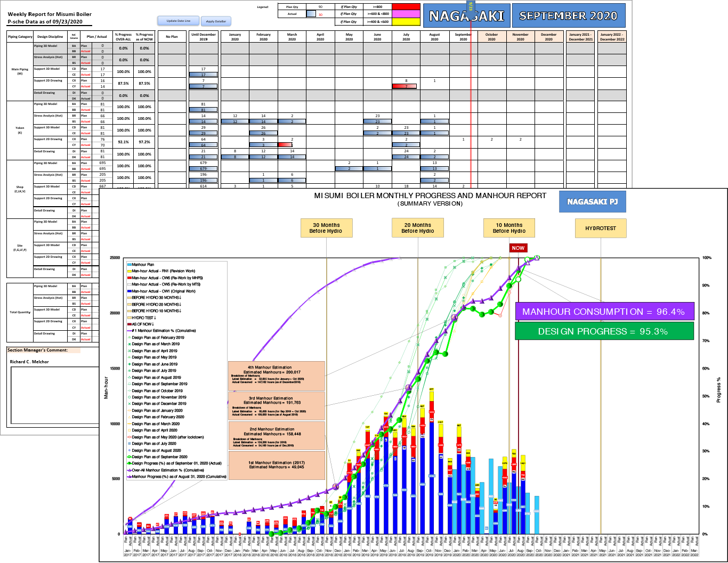
Task: Click the Over-All Manhour Estimation % (Cumulative) legend entry
Action: point(165,470)
